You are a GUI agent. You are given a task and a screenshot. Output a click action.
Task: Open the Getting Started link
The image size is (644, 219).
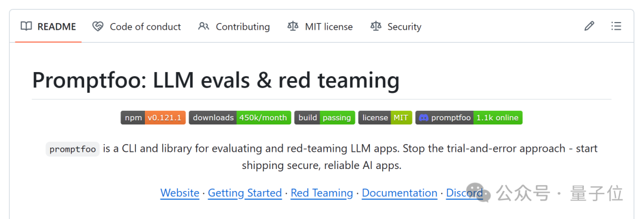pyautogui.click(x=245, y=193)
